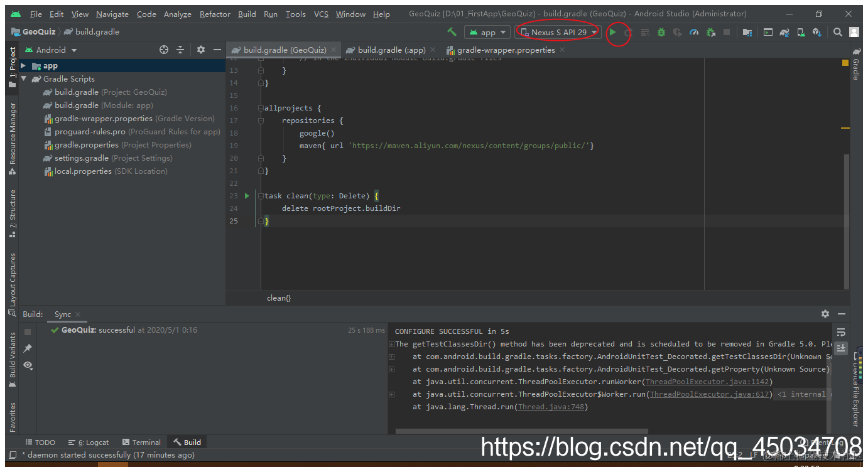
Task: Hide the Build tool window
Action: [842, 314]
